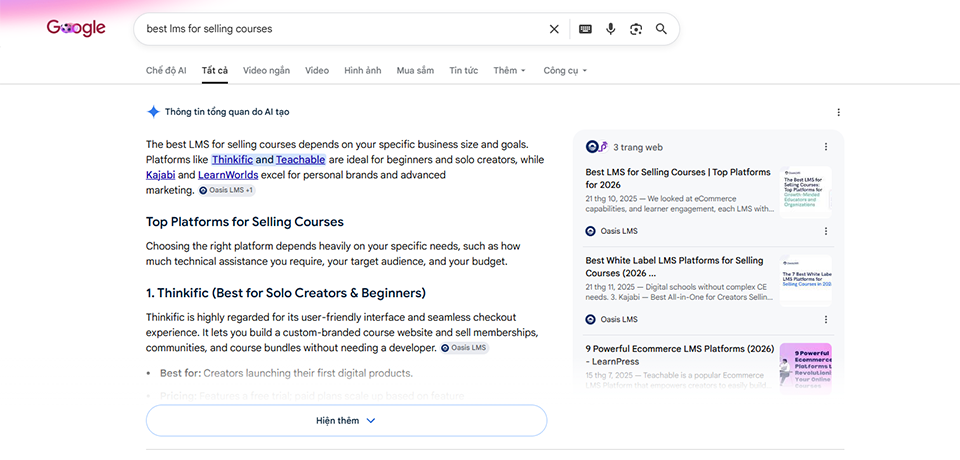Open 'Best White Label LMS Platforms' result
The width and height of the screenshot is (960, 460).
(x=674, y=266)
